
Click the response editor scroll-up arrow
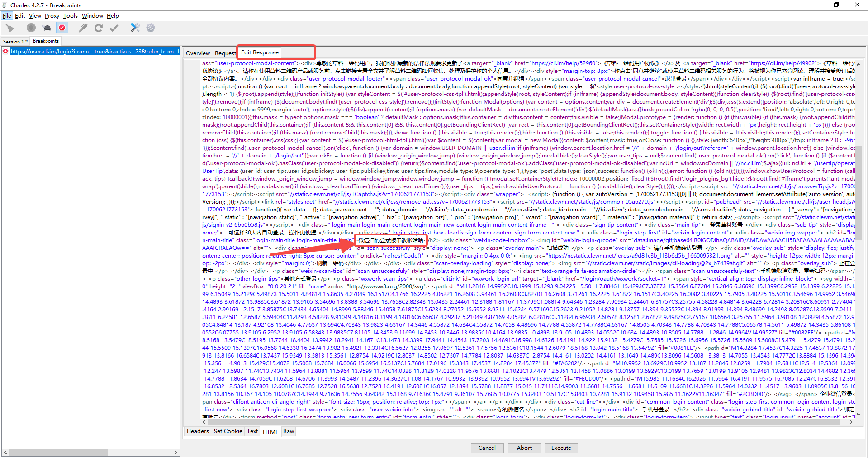pos(859,64)
